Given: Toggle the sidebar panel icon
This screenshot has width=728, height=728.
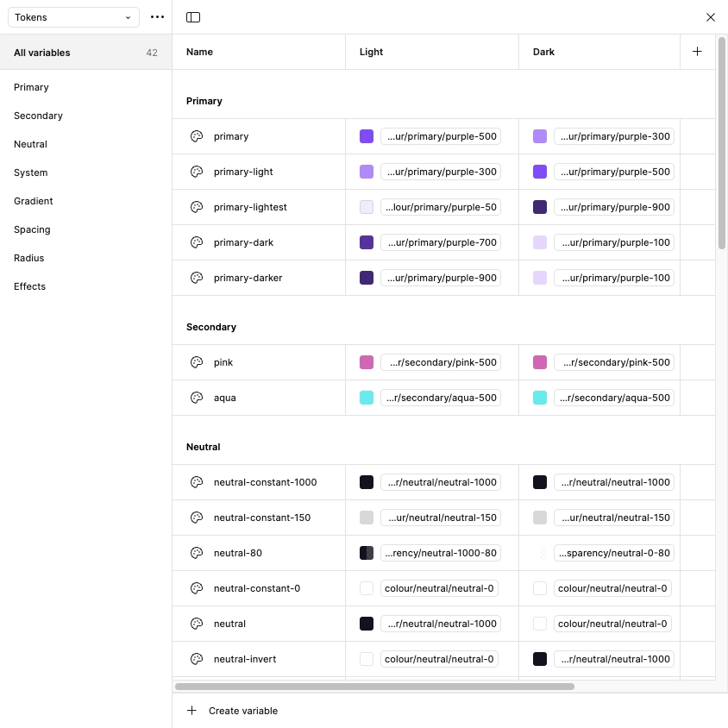Looking at the screenshot, I should 193,17.
